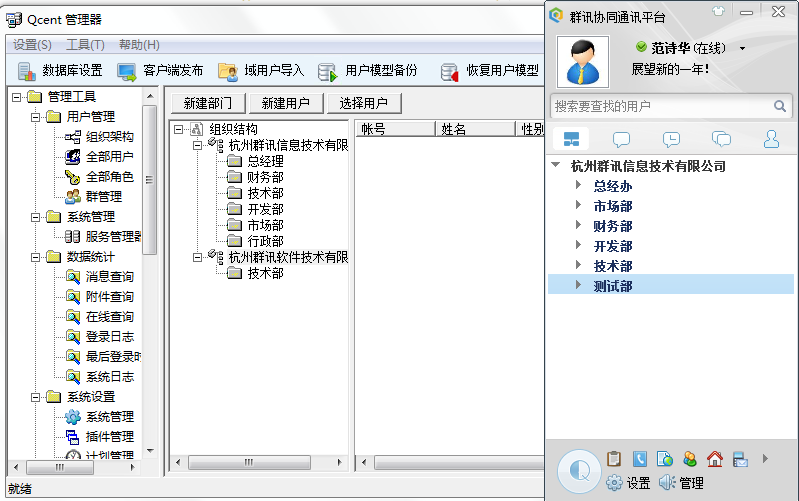The image size is (799, 501).
Task: Click the 新建用户 button
Action: [x=286, y=103]
